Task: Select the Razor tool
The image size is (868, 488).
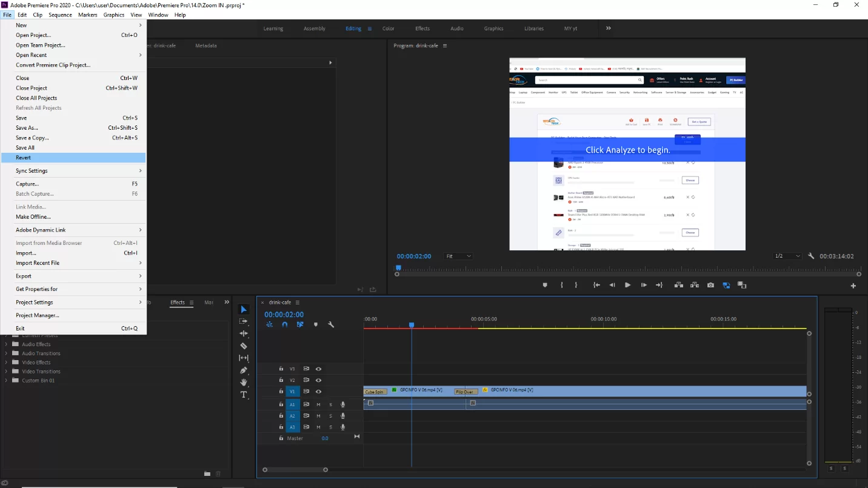Action: coord(244,346)
